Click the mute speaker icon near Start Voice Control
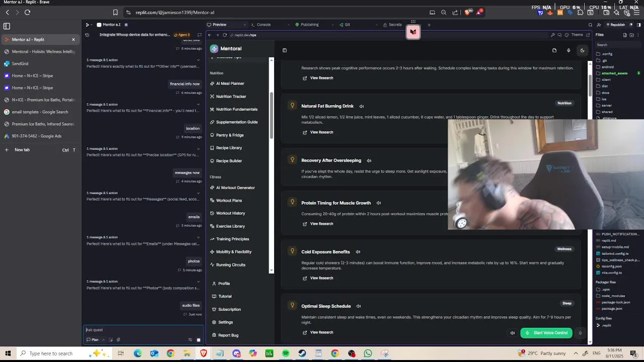The height and width of the screenshot is (362, 644). [x=512, y=333]
